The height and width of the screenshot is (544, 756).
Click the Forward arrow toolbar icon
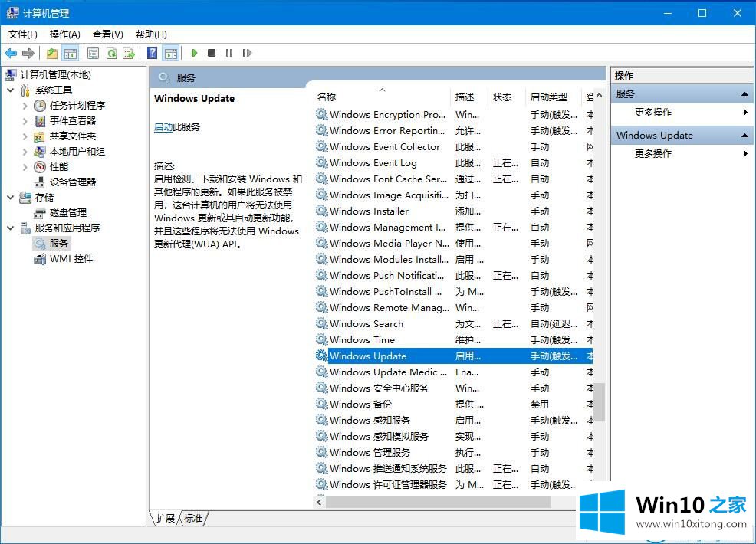[28, 53]
